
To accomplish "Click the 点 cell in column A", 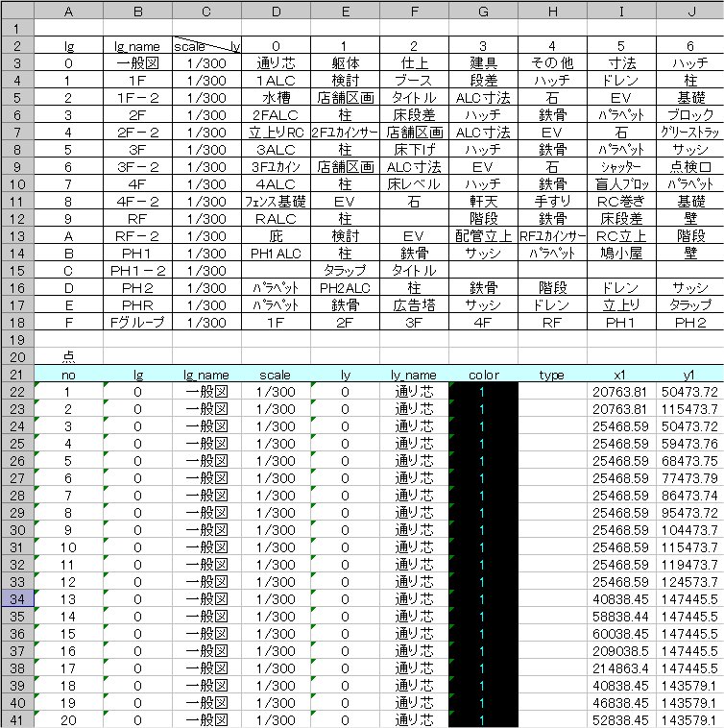I will click(x=68, y=356).
